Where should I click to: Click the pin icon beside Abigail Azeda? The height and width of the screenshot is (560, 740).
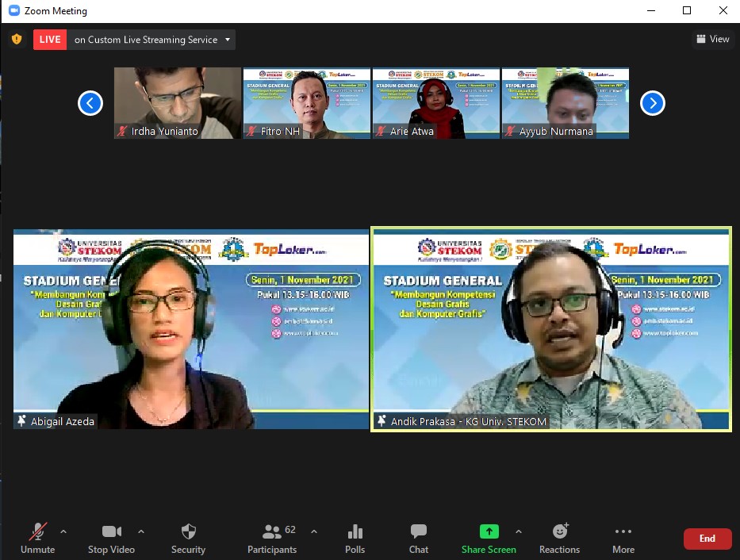pos(21,421)
